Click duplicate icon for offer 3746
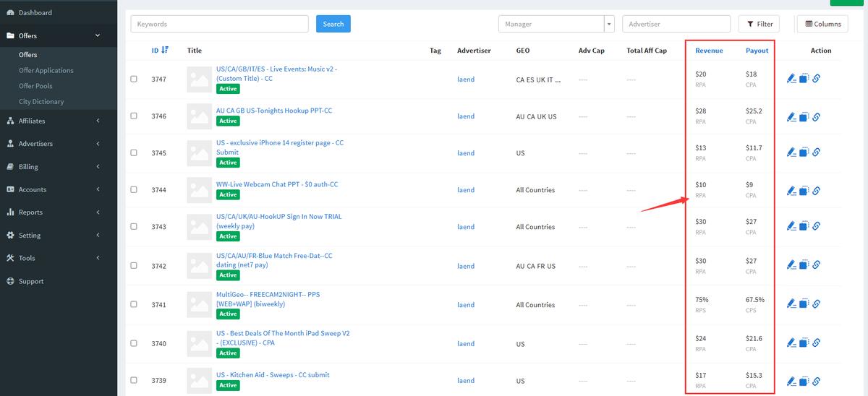The image size is (868, 396). point(804,116)
